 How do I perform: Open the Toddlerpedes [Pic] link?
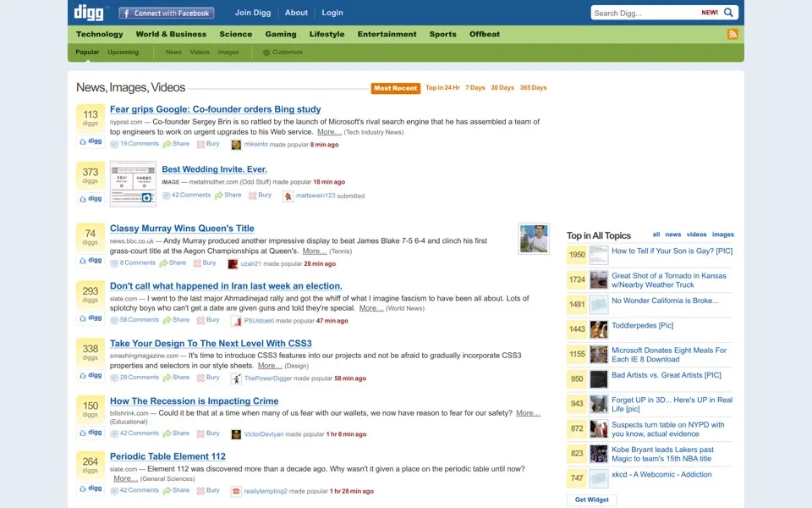click(x=643, y=325)
